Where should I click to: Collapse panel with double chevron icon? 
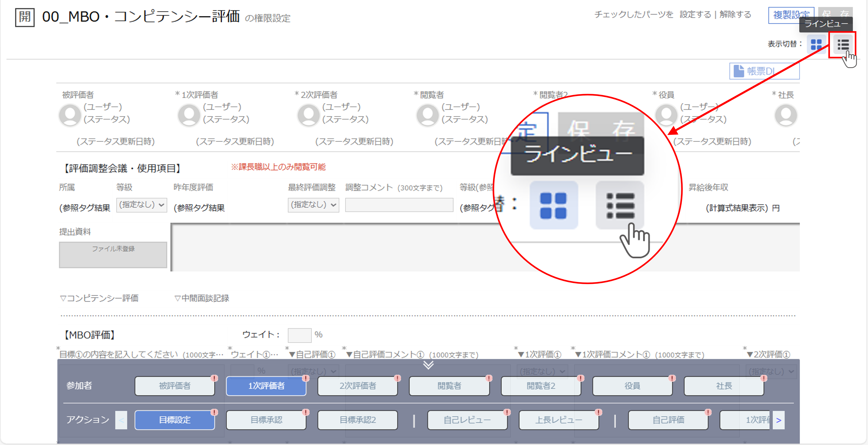tap(428, 365)
